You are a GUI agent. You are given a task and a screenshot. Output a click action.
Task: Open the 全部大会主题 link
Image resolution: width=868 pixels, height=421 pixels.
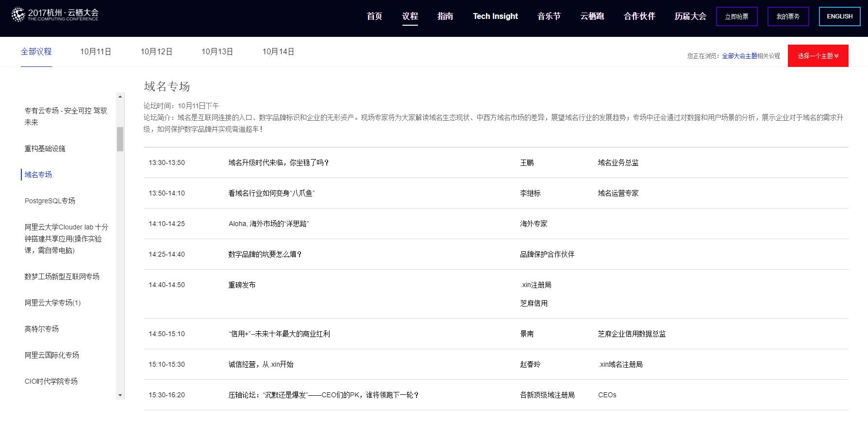739,56
